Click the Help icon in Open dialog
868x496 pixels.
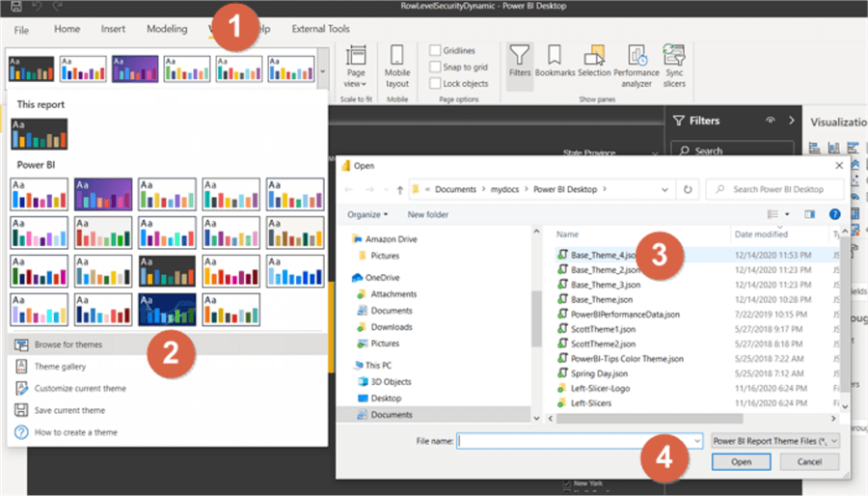point(834,214)
